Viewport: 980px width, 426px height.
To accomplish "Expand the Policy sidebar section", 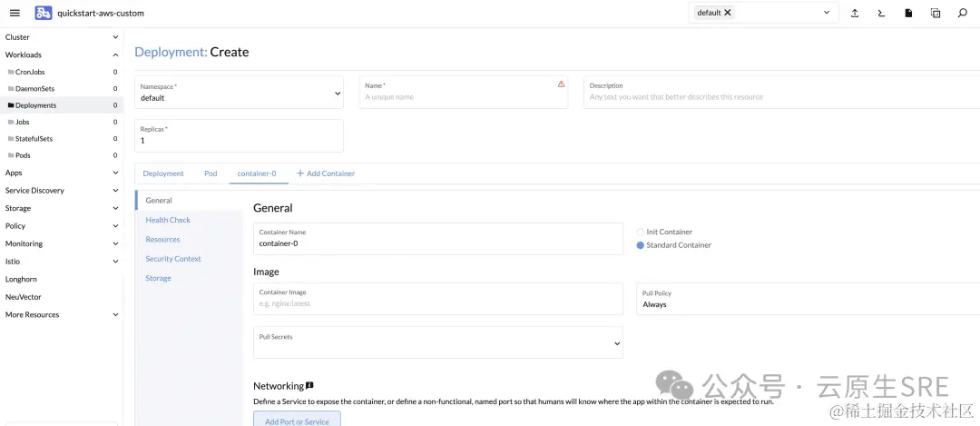I will (x=115, y=226).
